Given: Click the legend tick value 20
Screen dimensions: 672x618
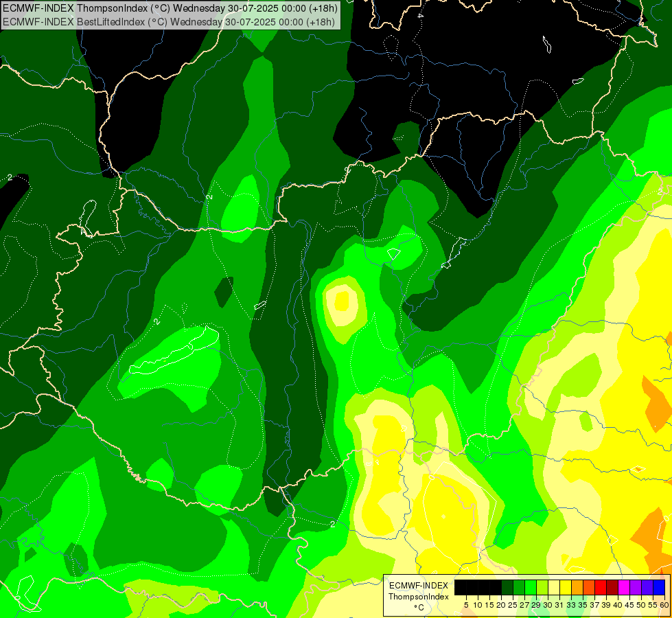Looking at the screenshot, I should [501, 605].
